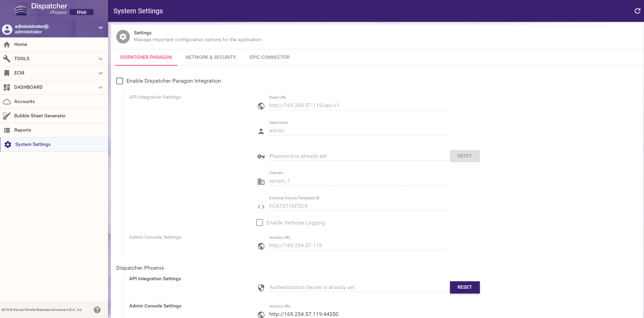Screen dimensions: 644x318
Task: Click the Settings gear circle icon
Action: click(123, 37)
